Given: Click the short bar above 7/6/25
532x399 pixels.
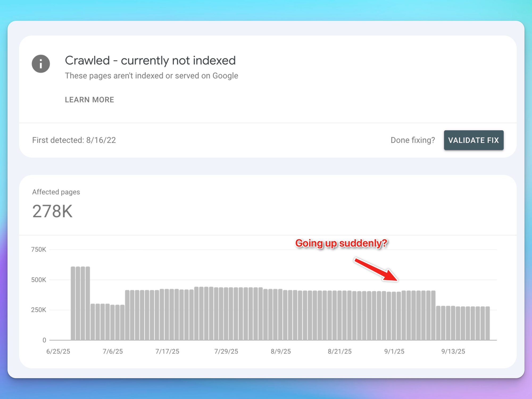Looking at the screenshot, I should click(x=113, y=322).
